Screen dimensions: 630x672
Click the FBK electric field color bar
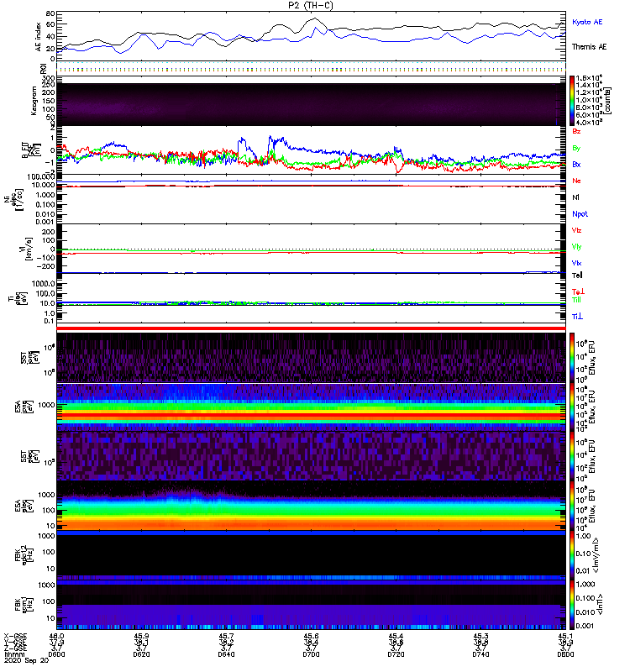(x=572, y=554)
